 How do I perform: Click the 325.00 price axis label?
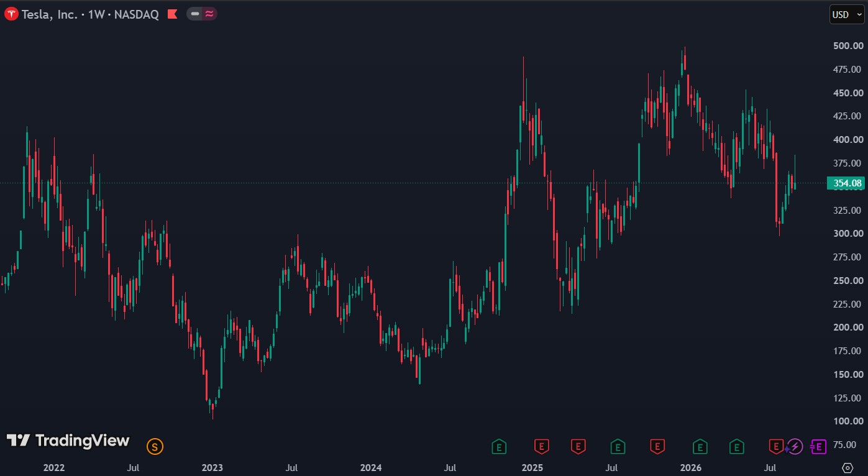(848, 210)
